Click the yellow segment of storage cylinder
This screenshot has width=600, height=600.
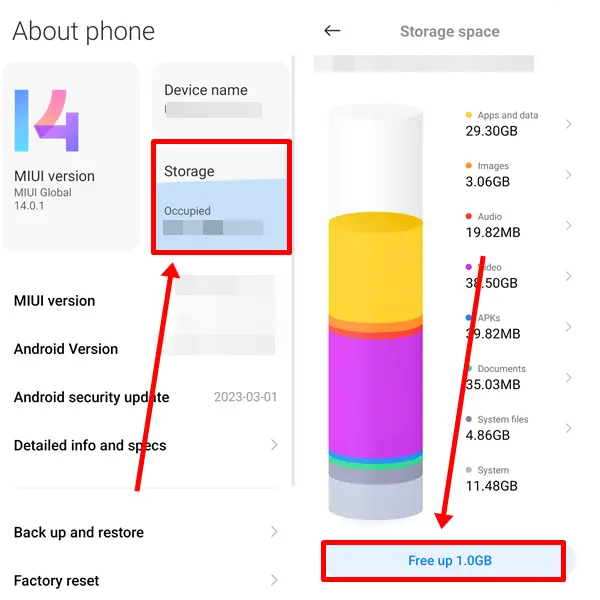[378, 265]
